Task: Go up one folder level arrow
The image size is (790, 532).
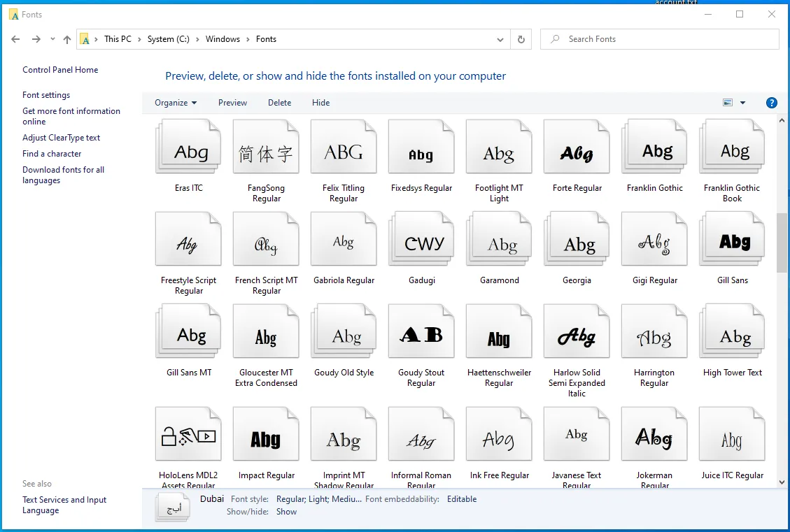Action: click(x=67, y=40)
